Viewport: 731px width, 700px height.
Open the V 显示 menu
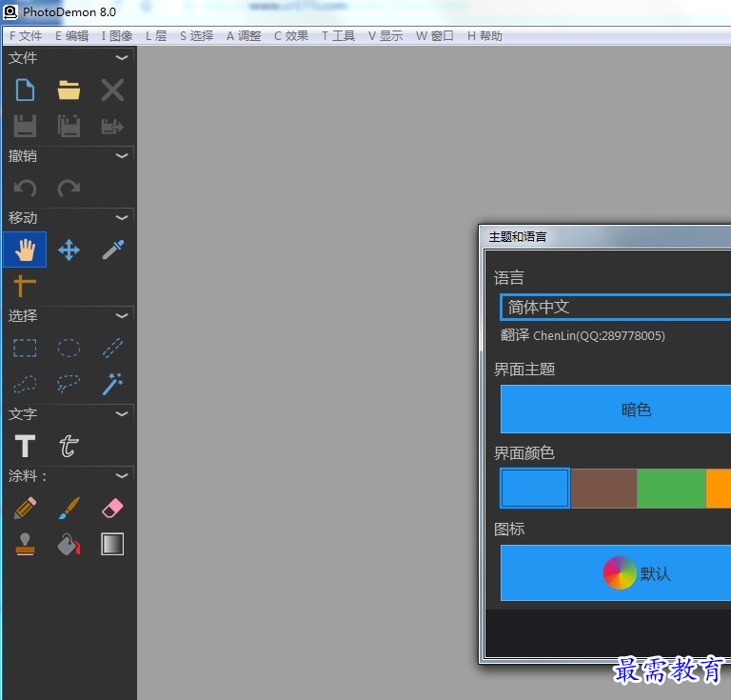pos(385,36)
